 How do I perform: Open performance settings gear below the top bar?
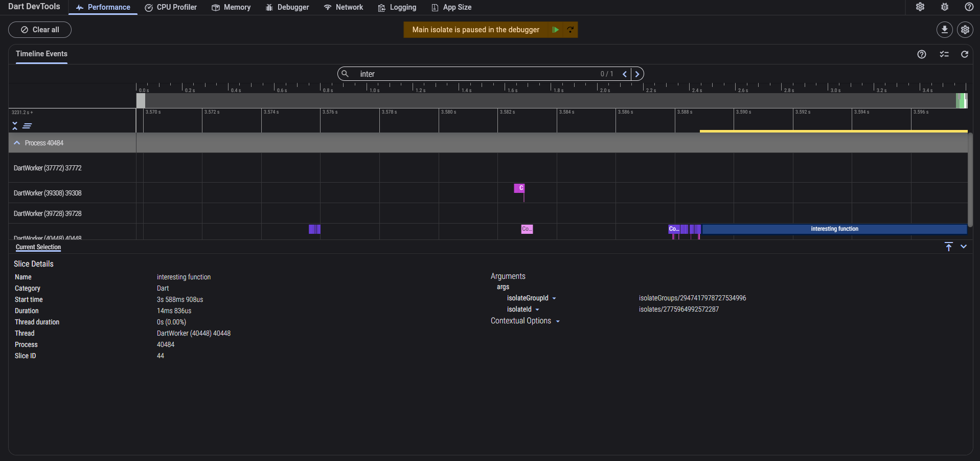pos(965,30)
